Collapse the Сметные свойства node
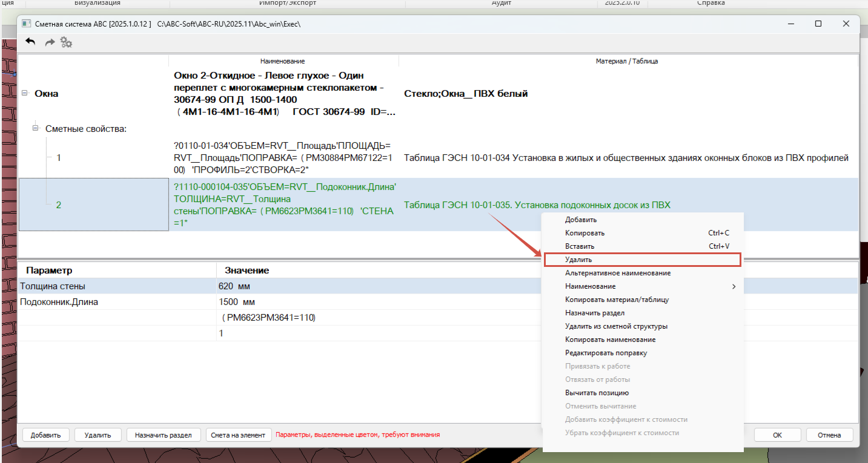The image size is (868, 463). pos(36,128)
